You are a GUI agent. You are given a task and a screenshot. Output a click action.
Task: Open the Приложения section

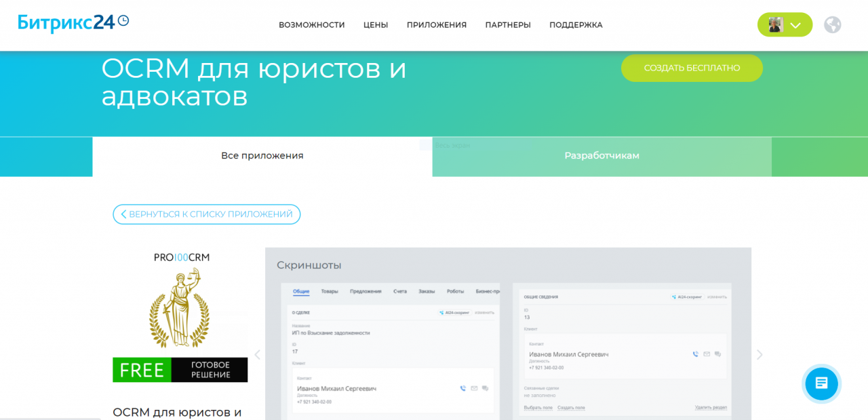point(437,25)
